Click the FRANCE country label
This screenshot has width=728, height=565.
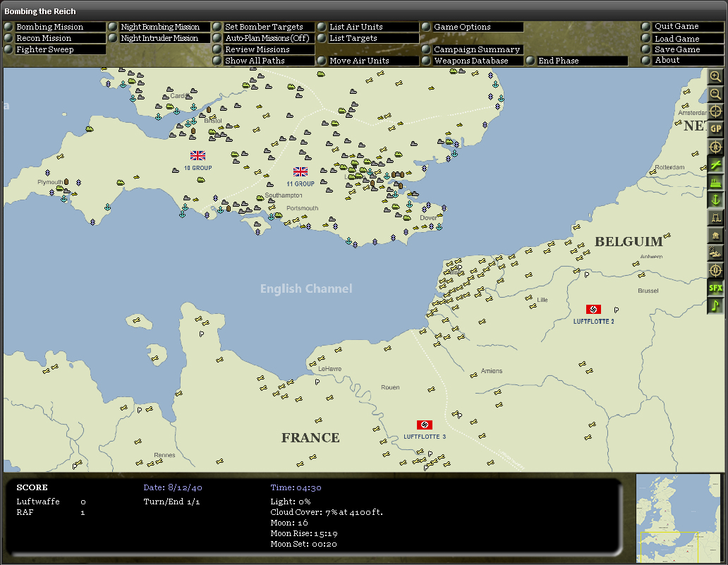click(310, 438)
